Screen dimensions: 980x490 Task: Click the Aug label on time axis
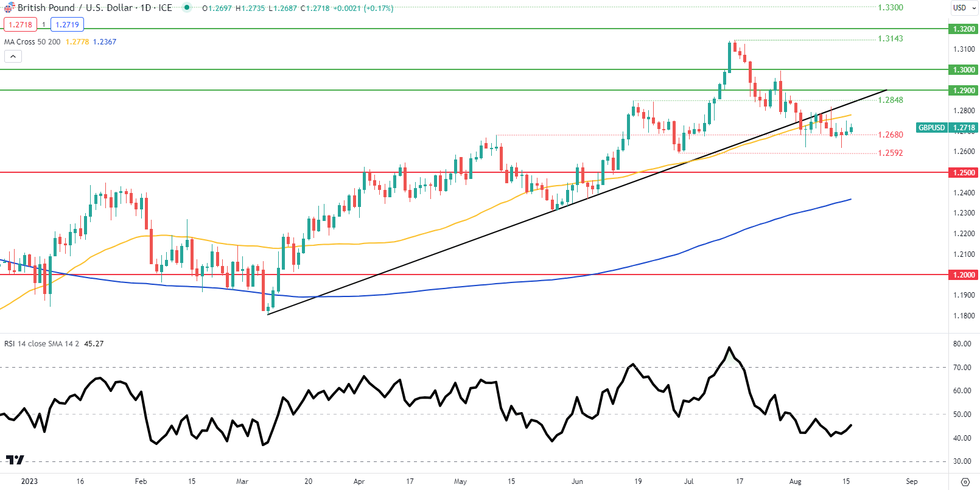pos(795,481)
